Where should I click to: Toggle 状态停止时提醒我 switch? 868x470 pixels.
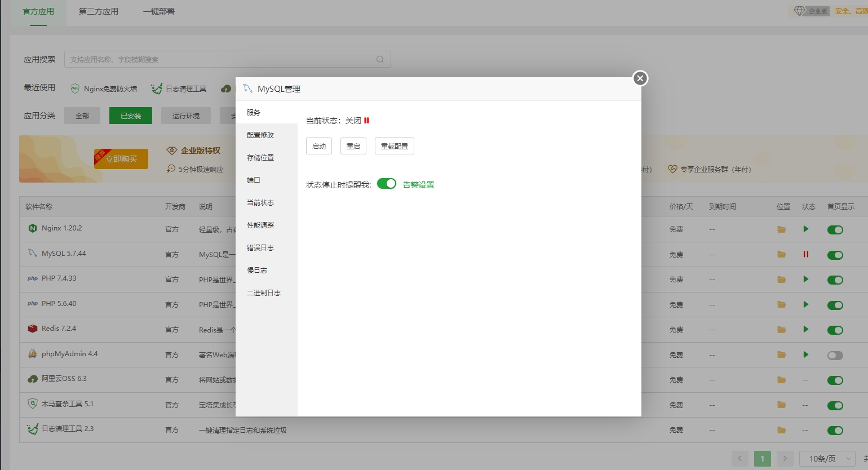tap(387, 184)
